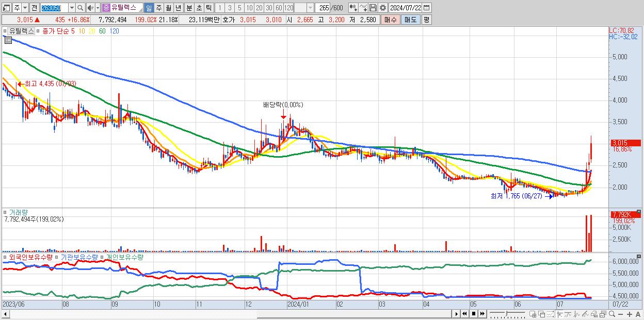
Task: Stop the chart replay
Action: pyautogui.click(x=474, y=314)
